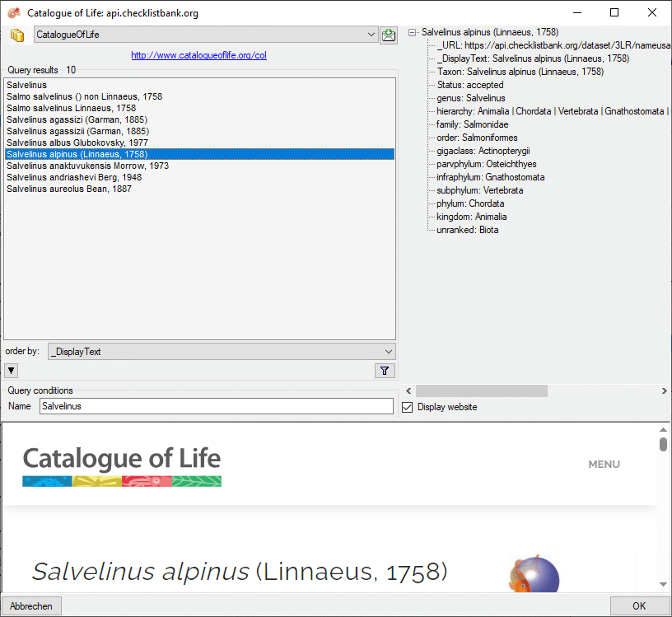Click the tree scroll right arrow
This screenshot has height=617, width=672.
(x=664, y=390)
